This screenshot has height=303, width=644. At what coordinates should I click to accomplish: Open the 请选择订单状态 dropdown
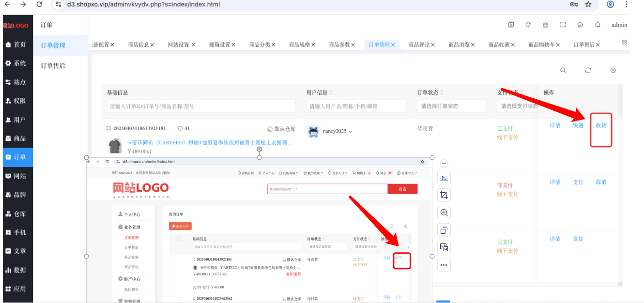coord(451,106)
